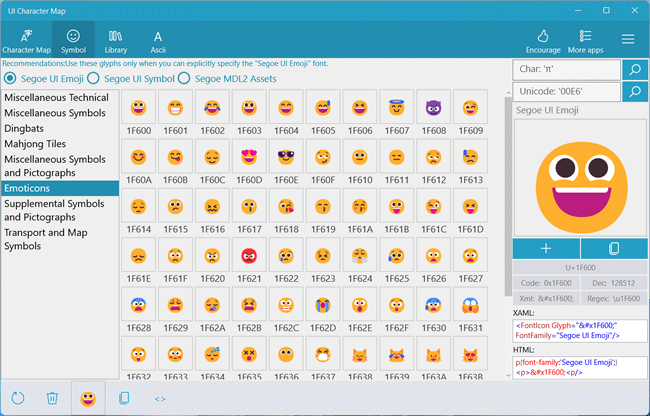The image size is (650, 416).
Task: Switch to the Ascii tab
Action: [158, 40]
